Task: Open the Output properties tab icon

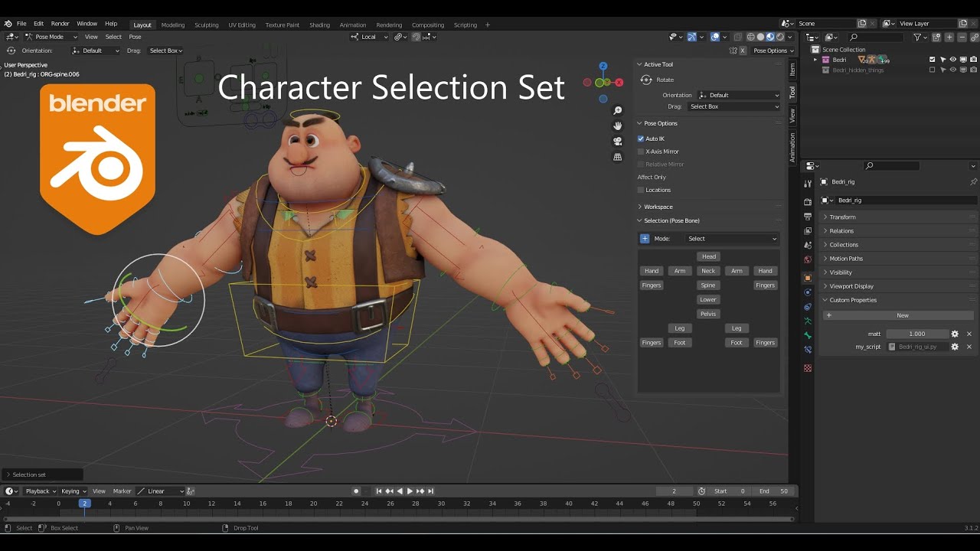Action: 807,217
